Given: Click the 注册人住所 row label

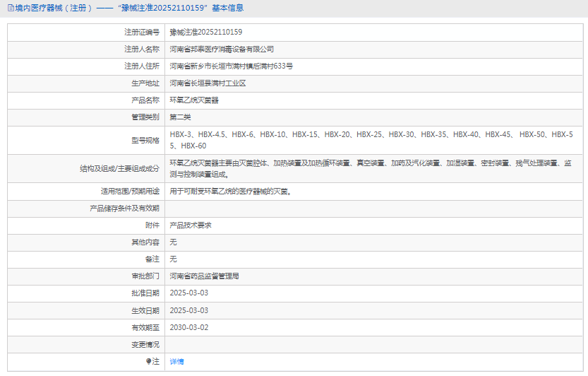Looking at the screenshot, I should (x=142, y=66).
